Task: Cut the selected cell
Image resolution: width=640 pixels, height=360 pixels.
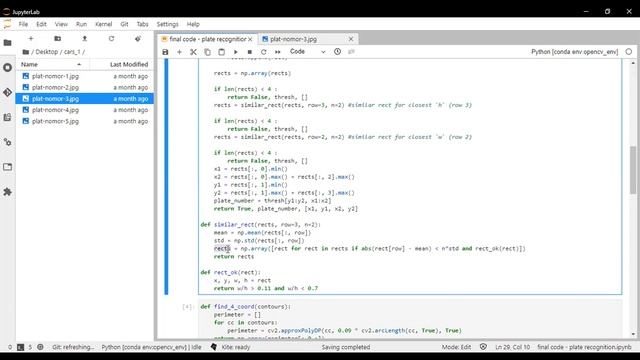Action: 193,52
